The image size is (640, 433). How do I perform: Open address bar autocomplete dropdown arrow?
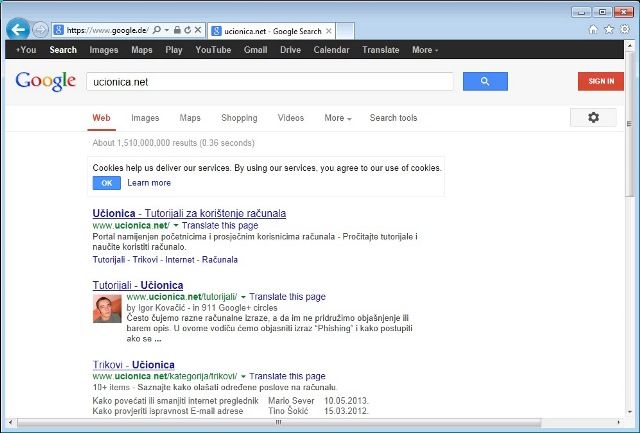pyautogui.click(x=167, y=30)
